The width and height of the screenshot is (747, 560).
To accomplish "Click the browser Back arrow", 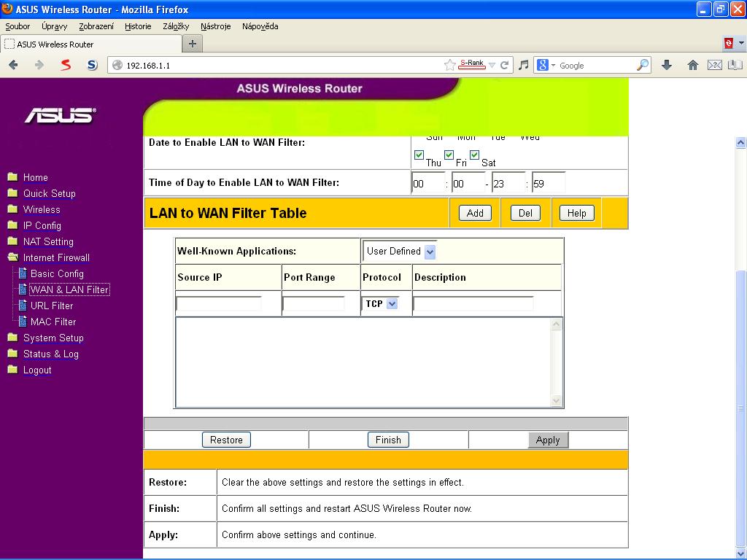I will coord(13,65).
